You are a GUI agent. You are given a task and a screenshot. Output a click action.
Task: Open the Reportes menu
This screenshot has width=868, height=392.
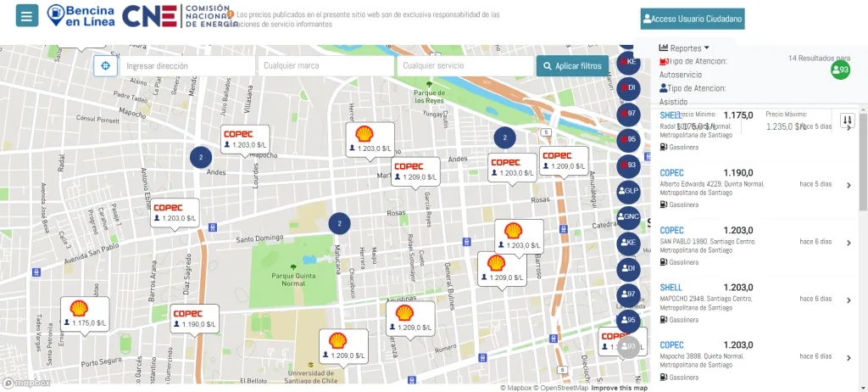[x=684, y=48]
